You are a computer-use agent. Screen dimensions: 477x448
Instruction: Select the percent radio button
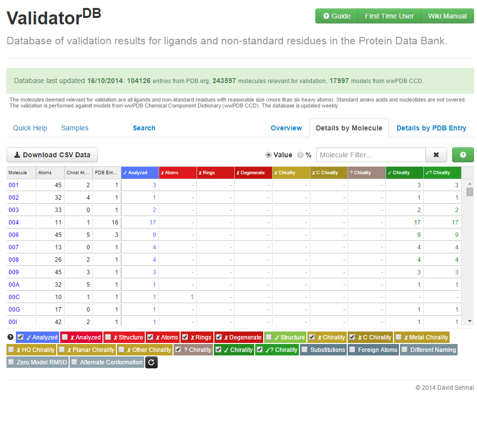[300, 155]
